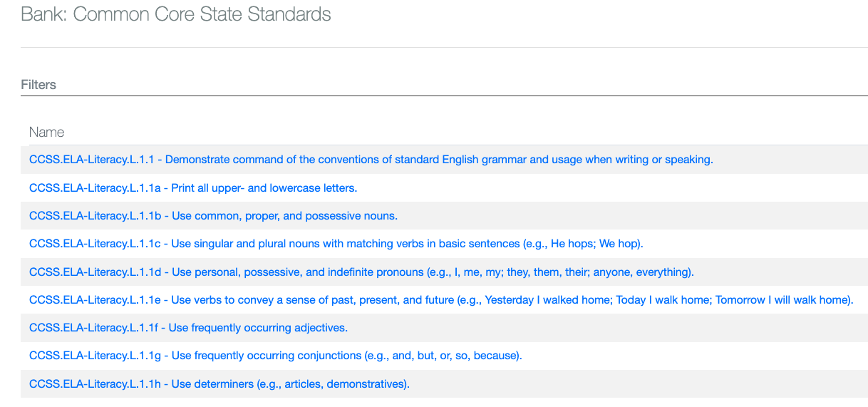The width and height of the screenshot is (868, 407).
Task: Go to the L.1.1d pronouns standard
Action: (x=361, y=272)
